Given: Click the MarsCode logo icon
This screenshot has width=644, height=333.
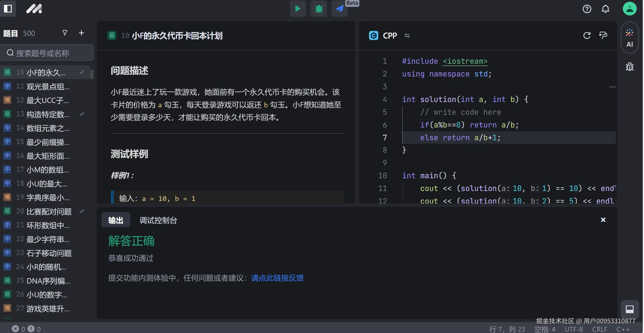Looking at the screenshot, I should click(34, 9).
